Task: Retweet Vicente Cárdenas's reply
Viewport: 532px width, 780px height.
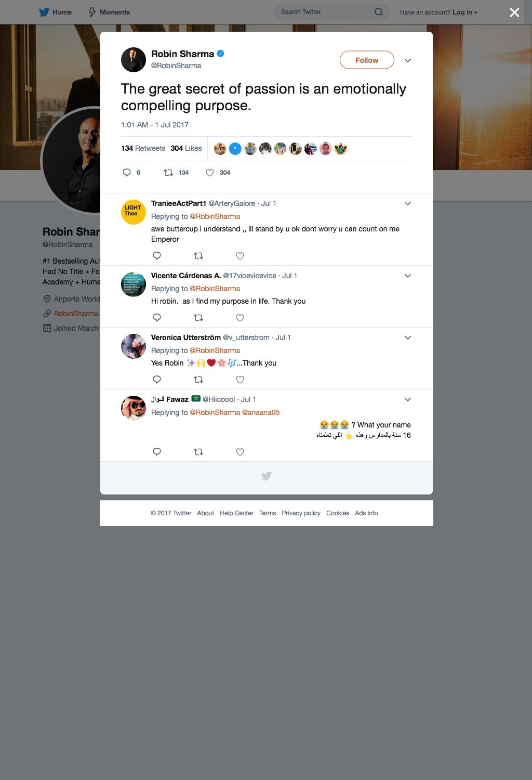Action: [198, 318]
